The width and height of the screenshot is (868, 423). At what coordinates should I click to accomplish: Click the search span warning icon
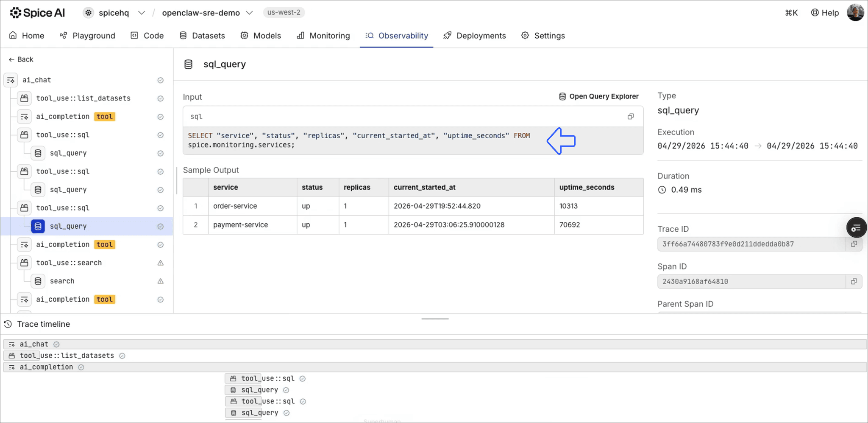coord(161,281)
